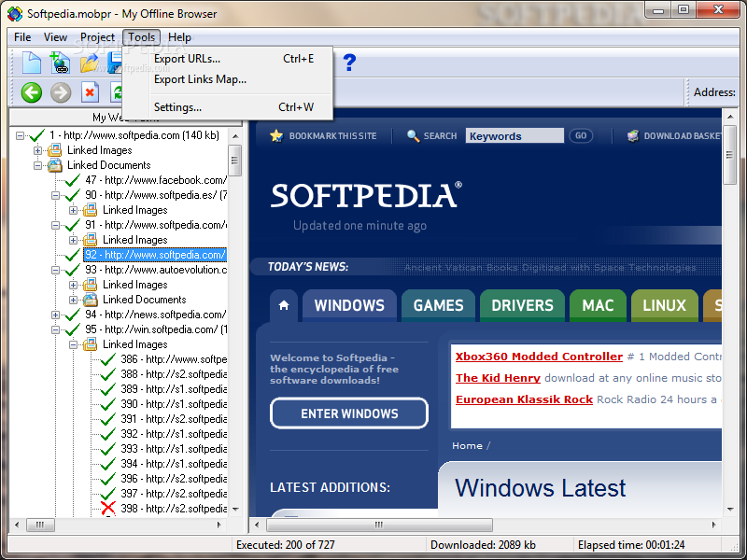
Task: Collapse the Linked Documents node
Action: click(37, 165)
